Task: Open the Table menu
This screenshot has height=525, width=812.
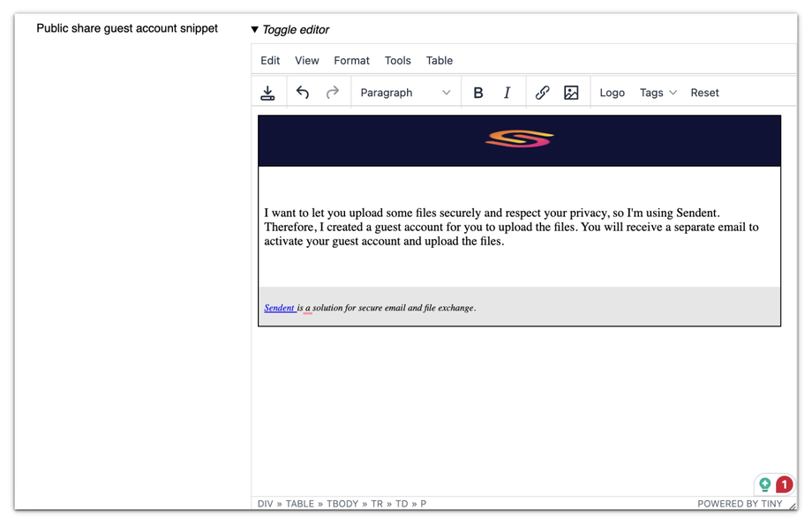Action: click(x=440, y=61)
